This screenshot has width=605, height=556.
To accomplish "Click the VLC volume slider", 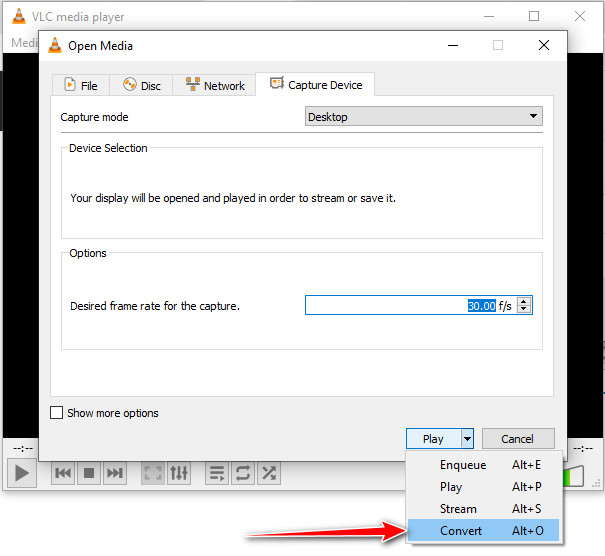I will point(573,477).
